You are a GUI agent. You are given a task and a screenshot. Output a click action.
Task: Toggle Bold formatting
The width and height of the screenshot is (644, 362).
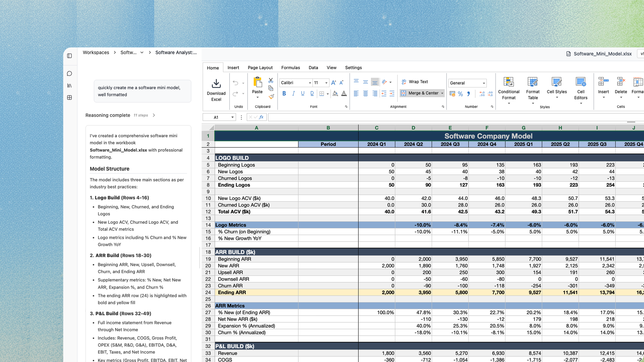tap(284, 94)
